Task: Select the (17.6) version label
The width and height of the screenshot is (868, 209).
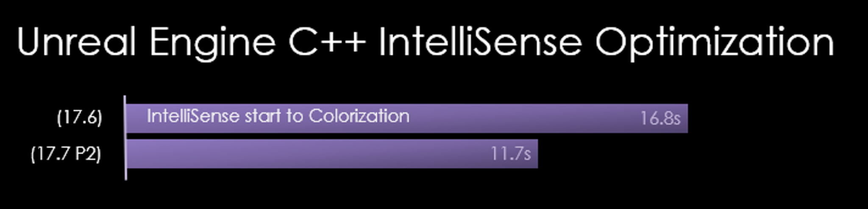Action: pyautogui.click(x=80, y=118)
